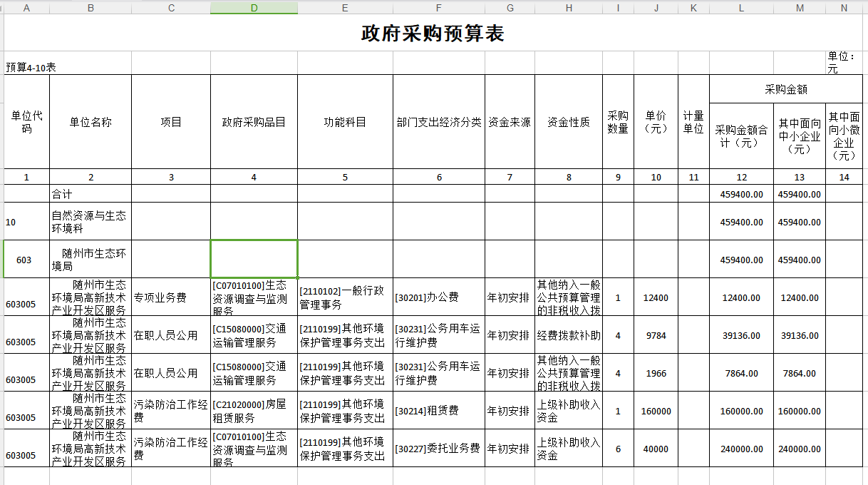Click the unit price 1966 cell
Image resolution: width=868 pixels, height=485 pixels.
[656, 373]
